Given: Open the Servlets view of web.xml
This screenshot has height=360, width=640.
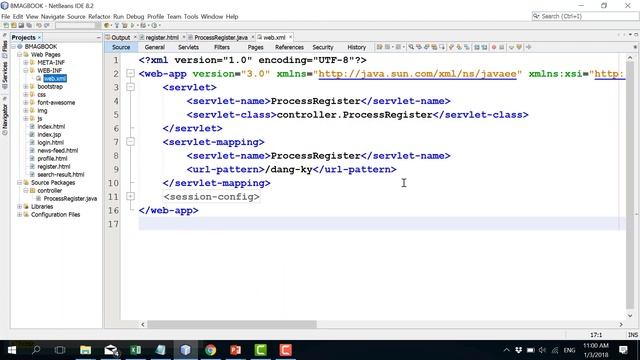Looking at the screenshot, I should coord(188,47).
